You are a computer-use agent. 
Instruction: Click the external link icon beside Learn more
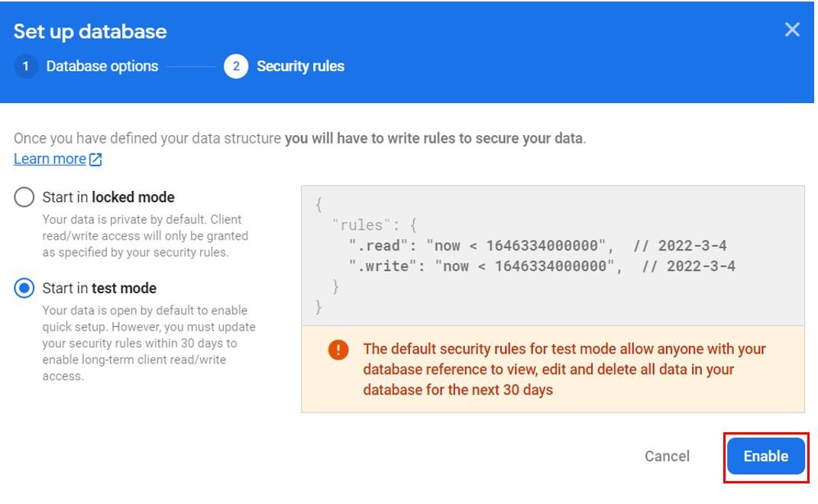tap(95, 160)
